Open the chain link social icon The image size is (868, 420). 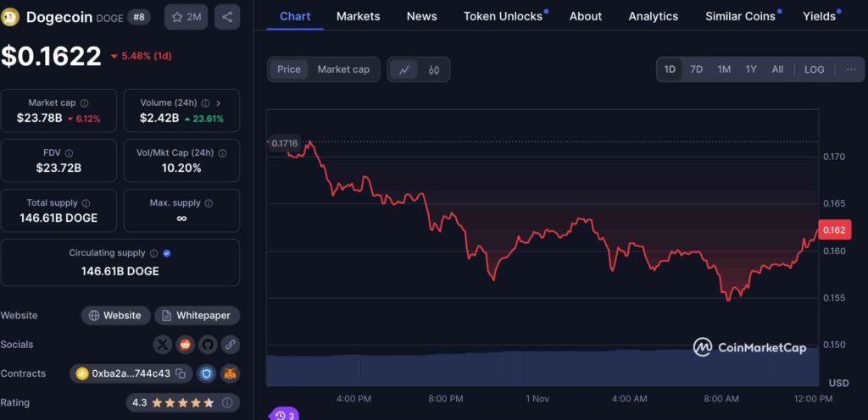point(231,345)
